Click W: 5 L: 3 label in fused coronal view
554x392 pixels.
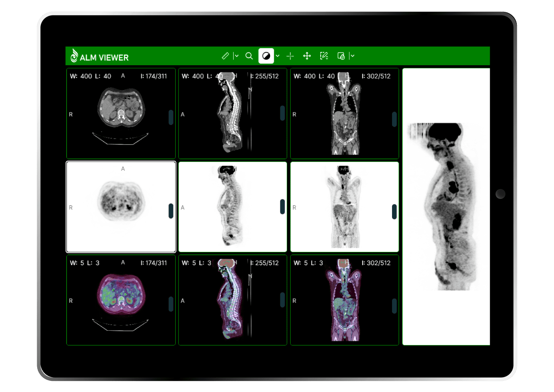308,263
